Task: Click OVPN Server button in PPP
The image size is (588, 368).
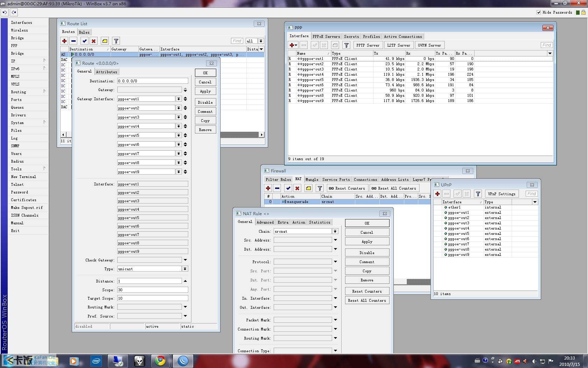Action: click(429, 45)
